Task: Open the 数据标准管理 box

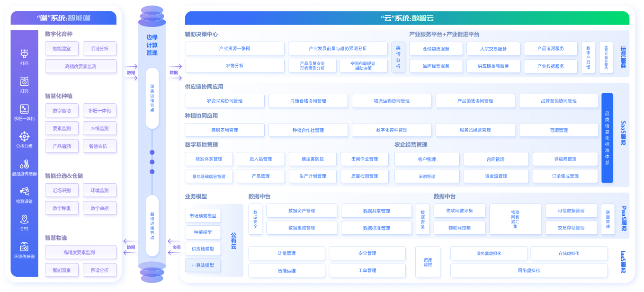Action: point(376,228)
